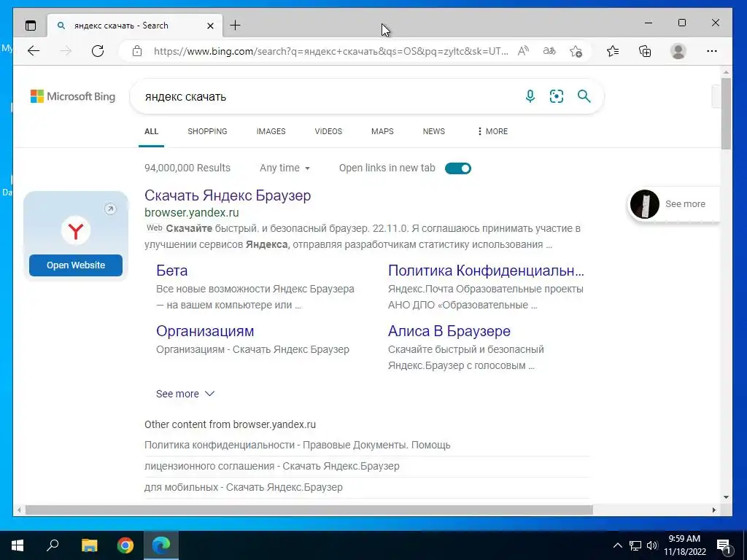View site information lock icon

[137, 51]
